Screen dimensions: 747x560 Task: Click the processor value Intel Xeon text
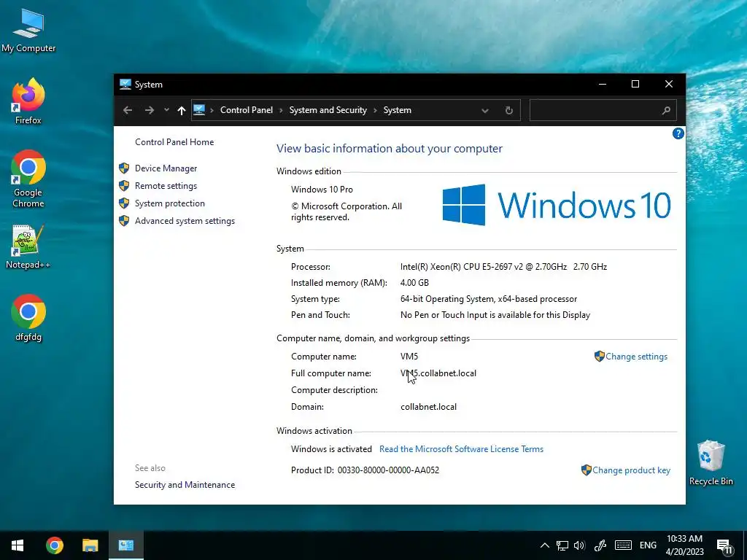click(503, 267)
